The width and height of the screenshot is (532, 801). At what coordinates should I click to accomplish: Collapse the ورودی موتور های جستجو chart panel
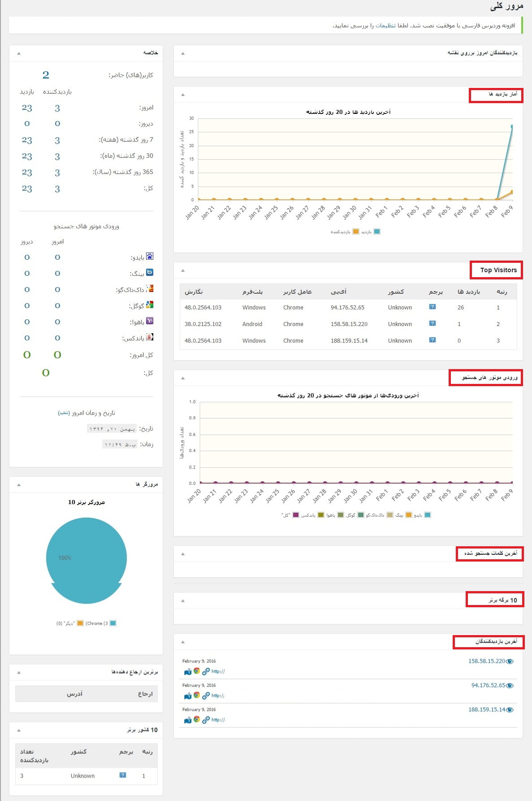(x=183, y=378)
